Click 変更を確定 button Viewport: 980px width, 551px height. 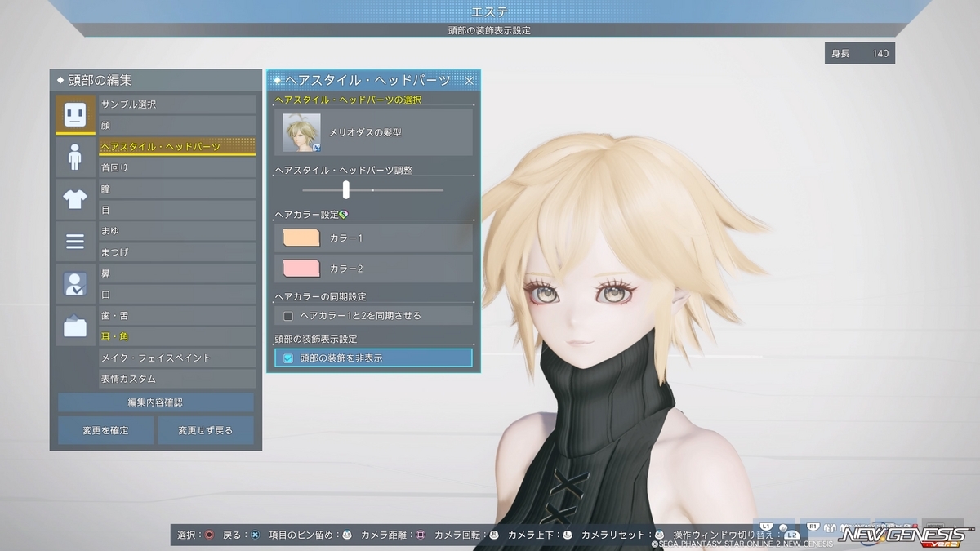[x=105, y=430]
